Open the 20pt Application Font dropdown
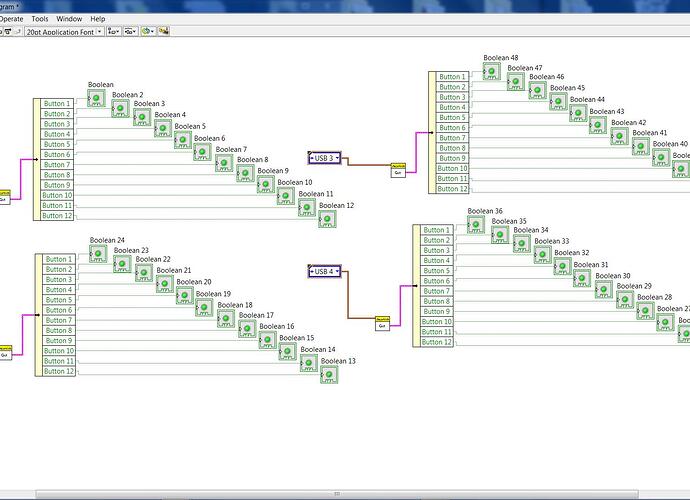 tap(64, 32)
